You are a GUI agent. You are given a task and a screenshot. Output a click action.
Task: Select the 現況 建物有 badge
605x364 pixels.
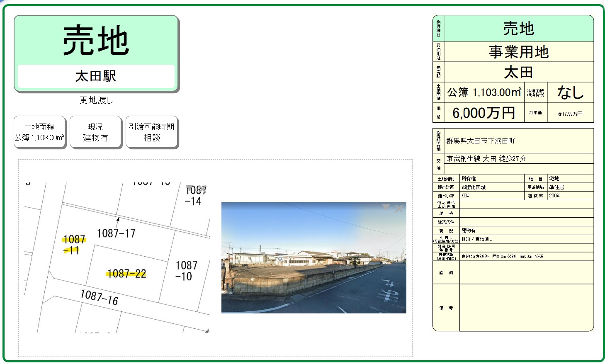coord(95,132)
